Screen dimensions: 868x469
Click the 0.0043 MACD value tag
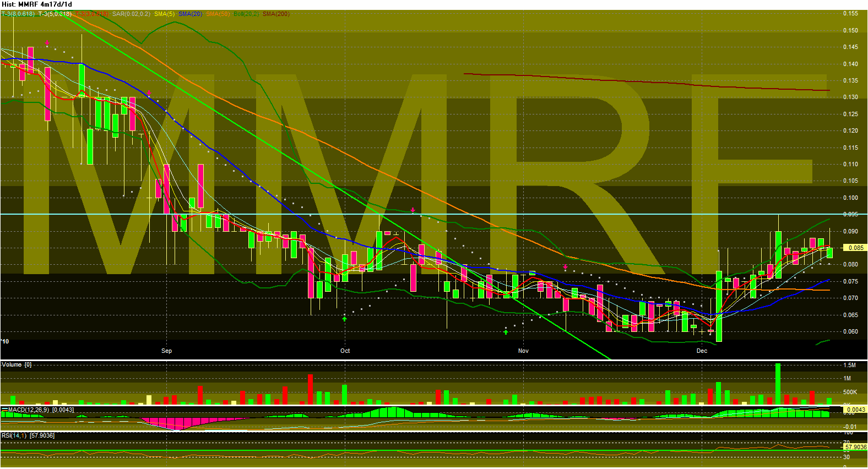tap(856, 410)
